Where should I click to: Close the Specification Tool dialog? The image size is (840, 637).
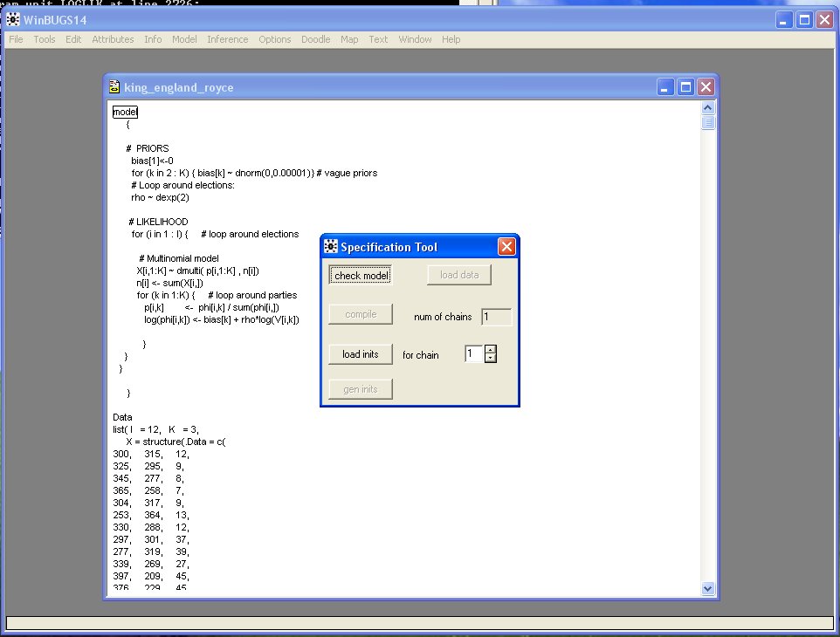tap(506, 247)
